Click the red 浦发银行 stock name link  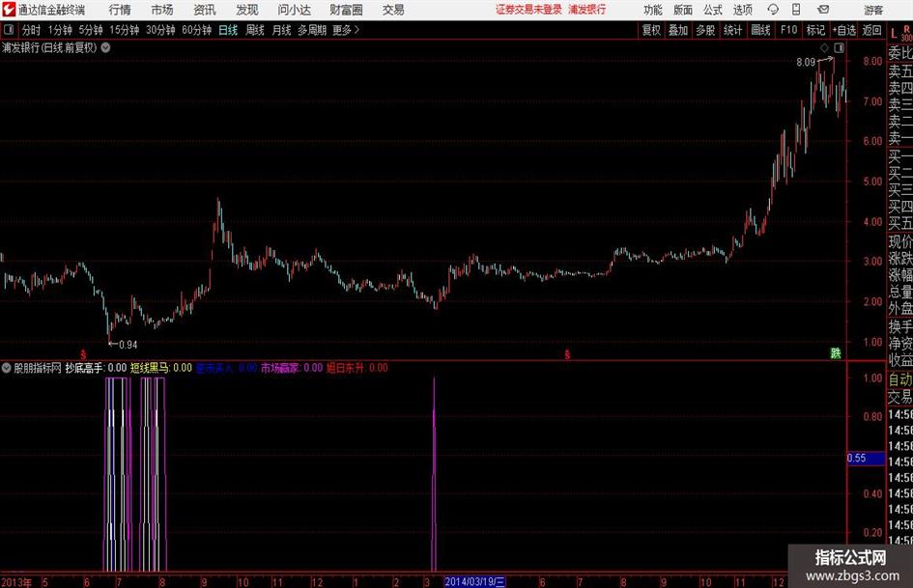point(587,10)
